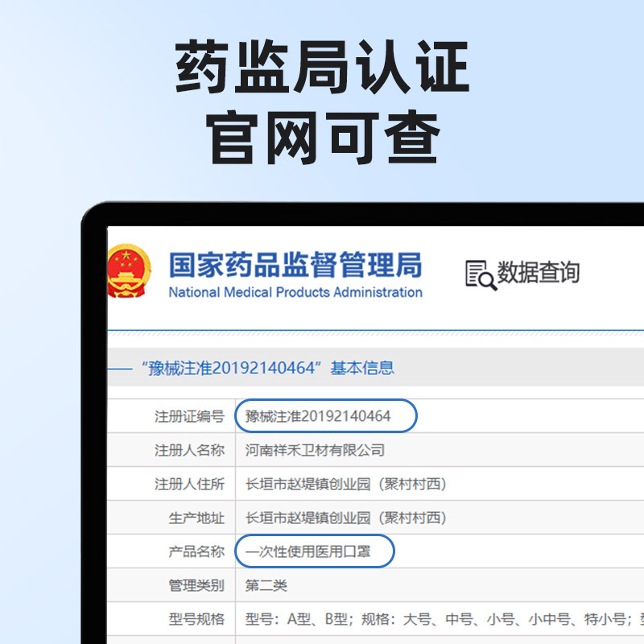Screen dimensions: 644x644
Task: Open the 数据查询 data query search icon
Action: click(x=481, y=275)
